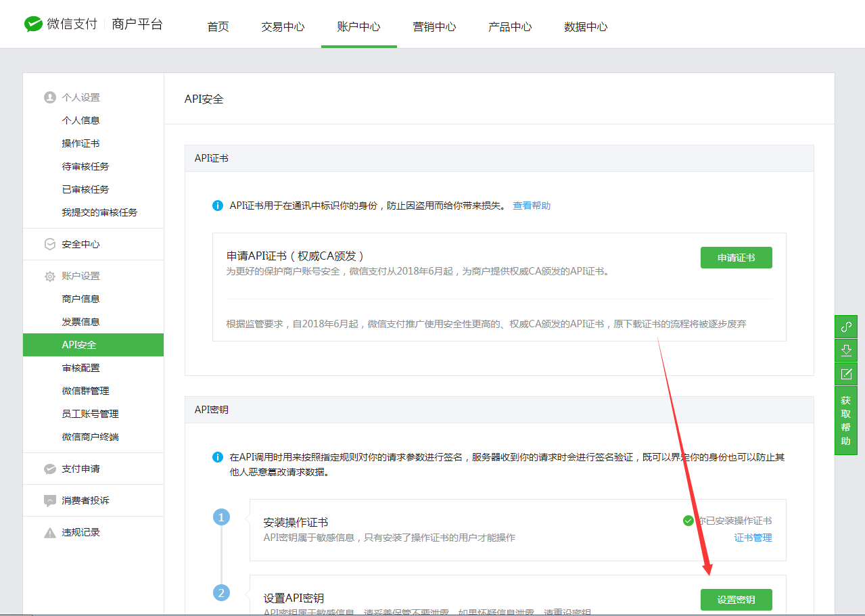Click the 消费者投诉 chat bubble icon

[50, 500]
